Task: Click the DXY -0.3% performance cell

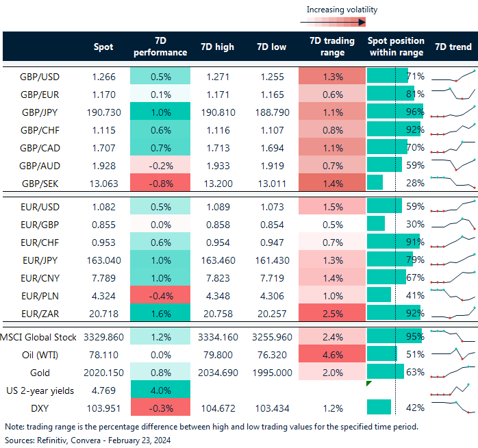Action: coord(160,407)
